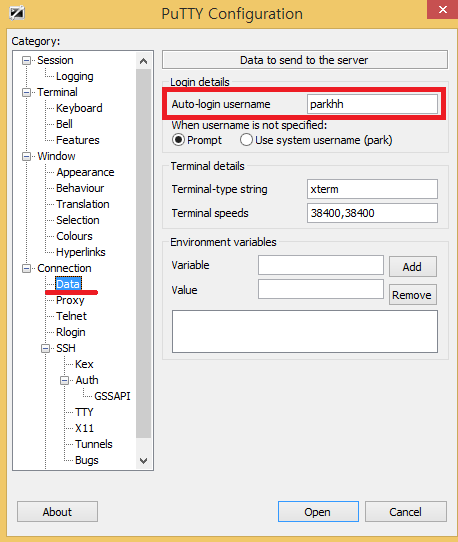458x542 pixels.
Task: Close the PuTTY Configuration window
Action: click(x=442, y=9)
